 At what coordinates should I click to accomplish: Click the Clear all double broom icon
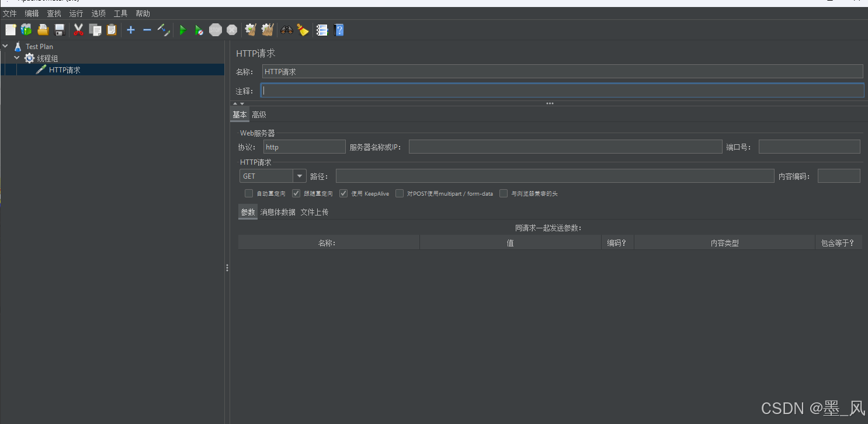click(268, 30)
